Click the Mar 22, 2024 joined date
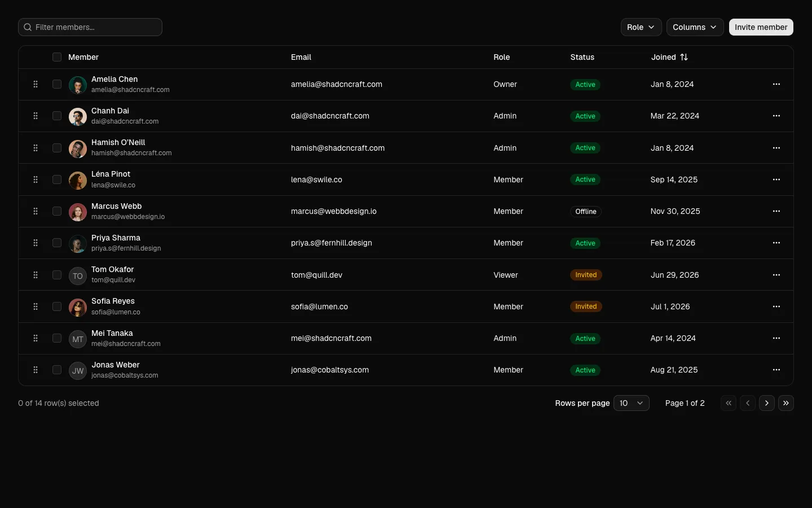The image size is (812, 508). click(675, 116)
